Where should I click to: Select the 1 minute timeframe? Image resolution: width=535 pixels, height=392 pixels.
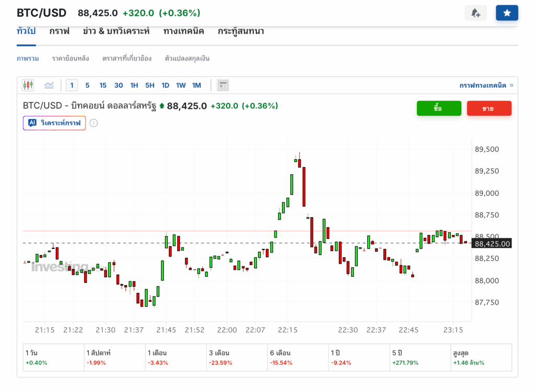[x=72, y=85]
